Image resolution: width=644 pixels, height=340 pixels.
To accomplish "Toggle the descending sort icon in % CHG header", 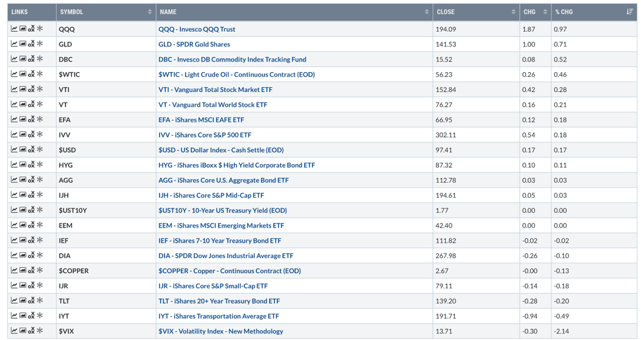I will pos(629,12).
